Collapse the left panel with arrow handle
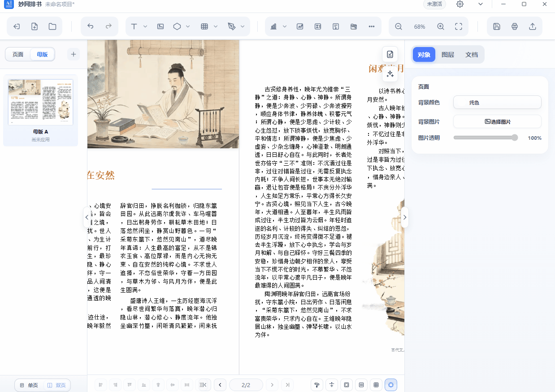 pos(87,217)
